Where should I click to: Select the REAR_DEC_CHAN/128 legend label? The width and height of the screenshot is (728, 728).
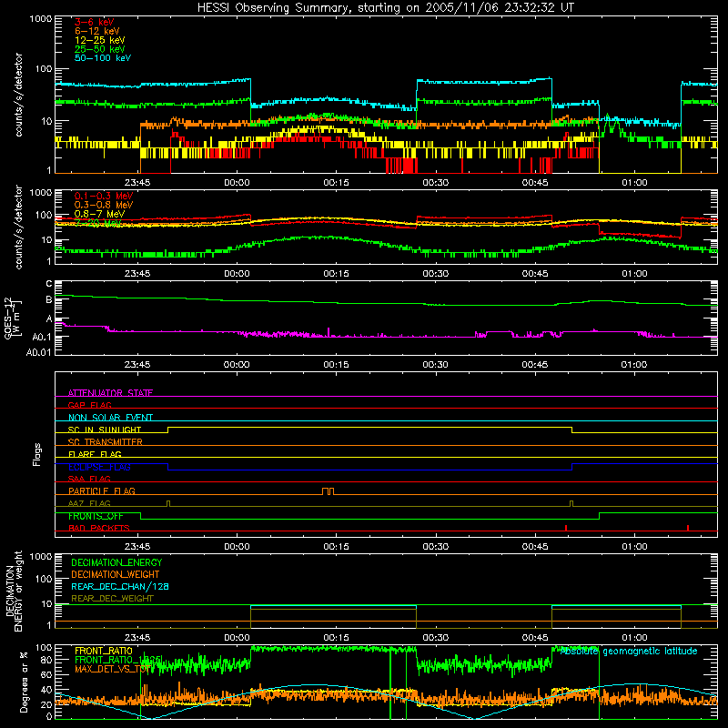[x=120, y=587]
